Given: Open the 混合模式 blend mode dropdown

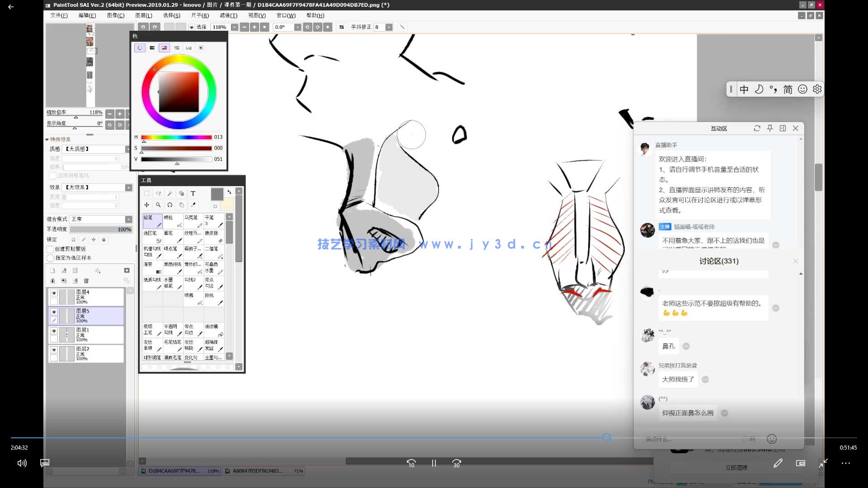Looking at the screenshot, I should (x=128, y=219).
